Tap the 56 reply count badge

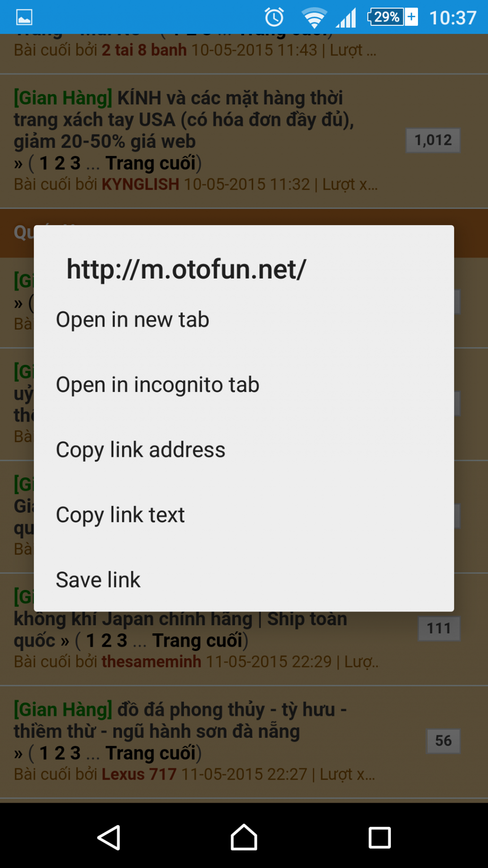pyautogui.click(x=443, y=741)
